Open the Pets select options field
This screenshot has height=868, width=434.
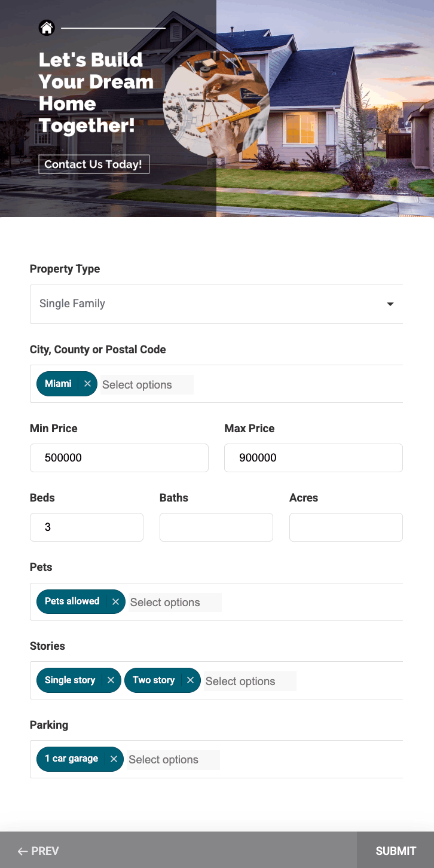pyautogui.click(x=175, y=603)
